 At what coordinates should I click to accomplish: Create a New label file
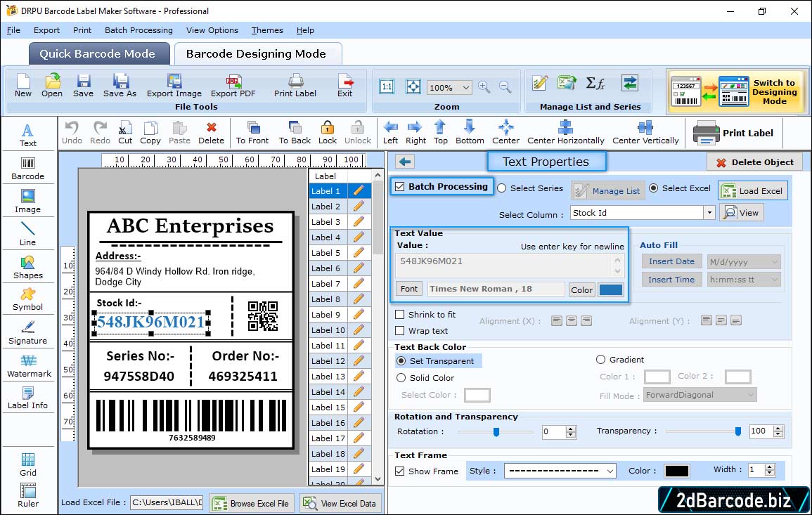22,86
